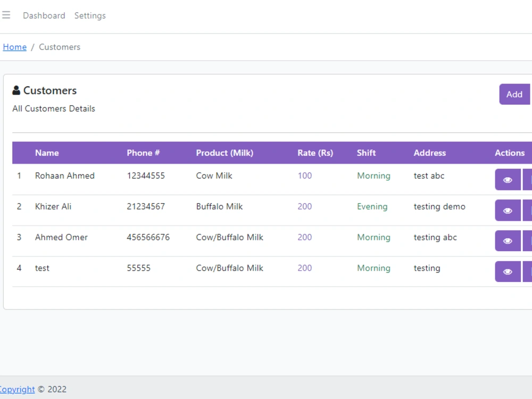
Task: Click address testing demo
Action: pyautogui.click(x=439, y=206)
